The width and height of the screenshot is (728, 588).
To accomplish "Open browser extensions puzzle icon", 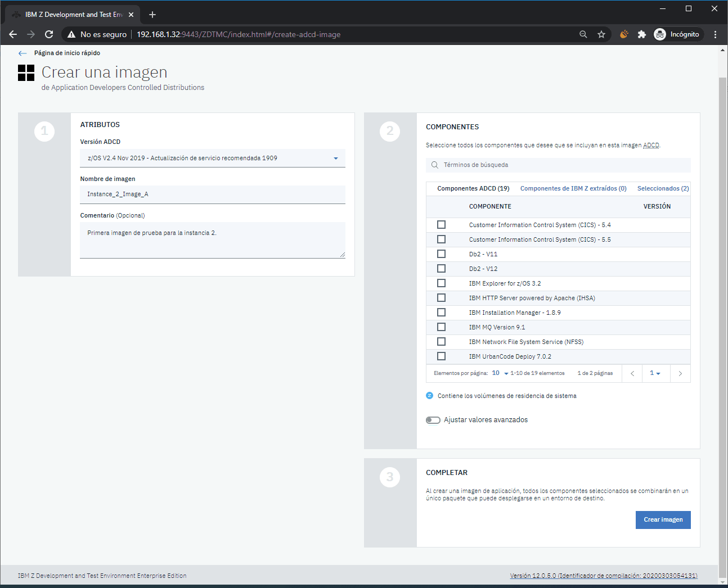I will point(642,34).
